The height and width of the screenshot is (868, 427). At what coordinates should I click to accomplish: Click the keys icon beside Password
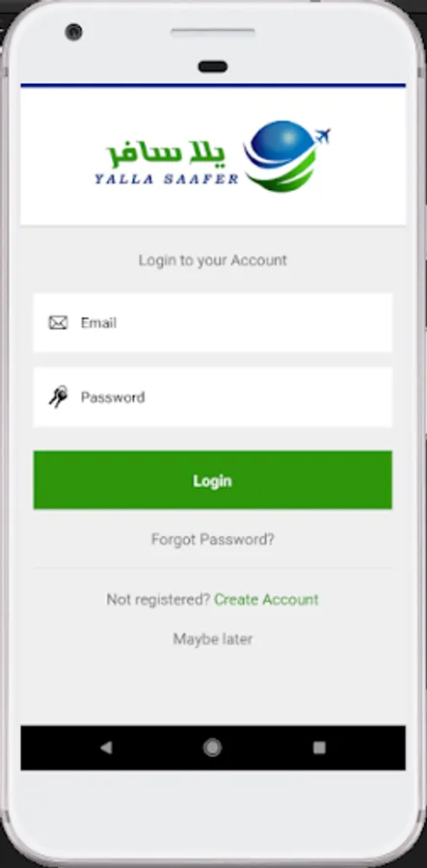coord(58,397)
